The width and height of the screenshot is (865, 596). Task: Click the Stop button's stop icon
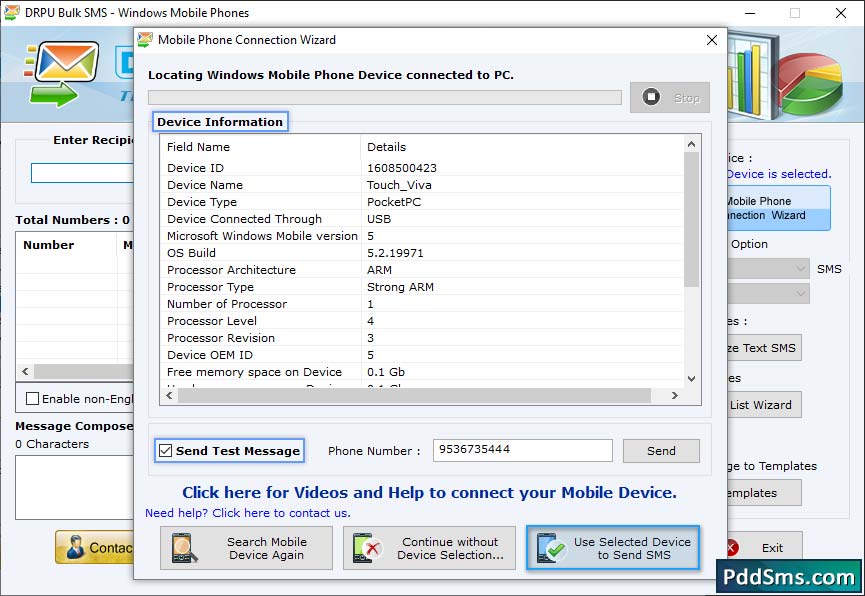(x=651, y=97)
